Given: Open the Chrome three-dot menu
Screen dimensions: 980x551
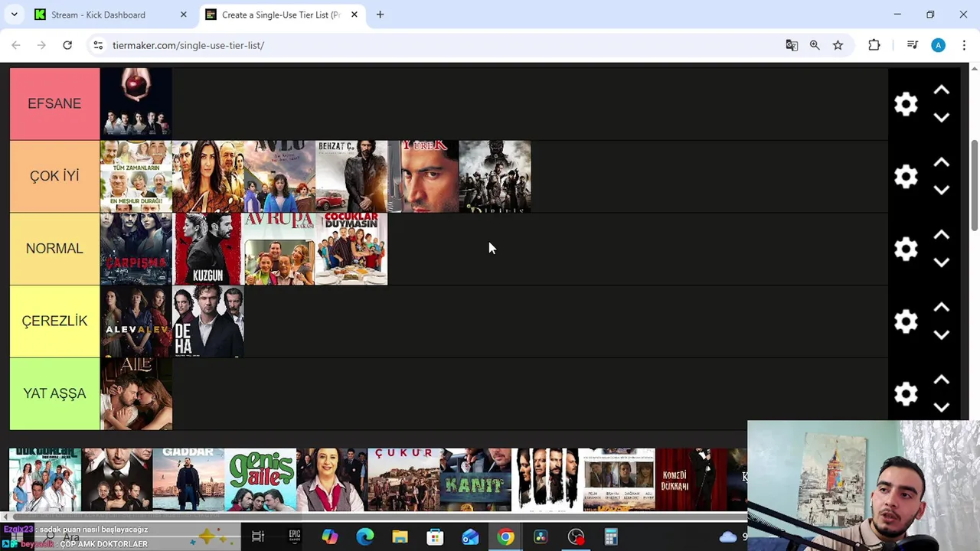Looking at the screenshot, I should (964, 45).
